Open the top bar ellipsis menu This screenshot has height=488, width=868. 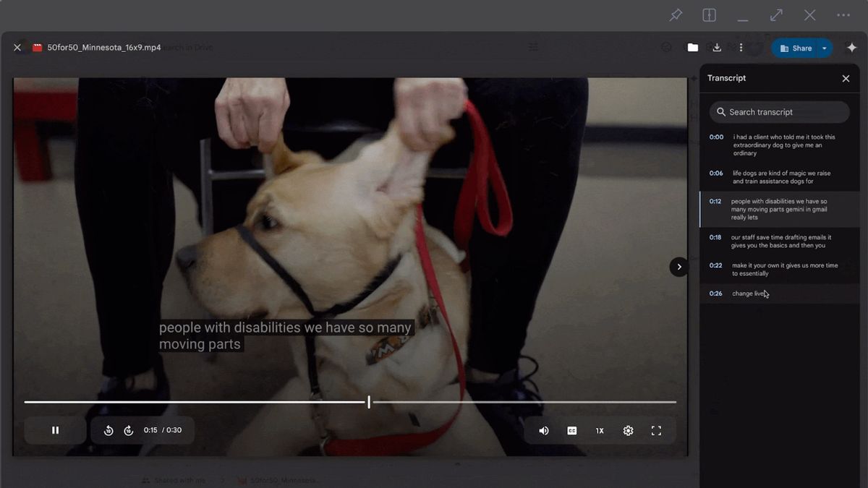coord(843,15)
